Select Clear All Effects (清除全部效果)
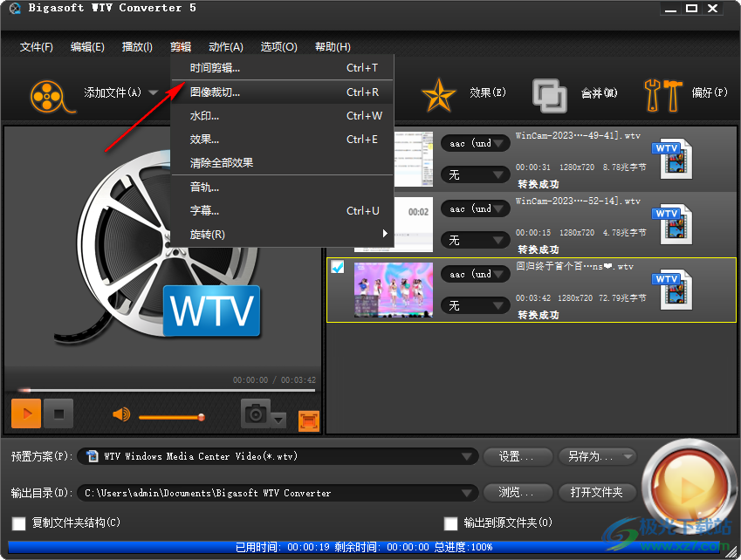This screenshot has width=741, height=560. coord(282,163)
